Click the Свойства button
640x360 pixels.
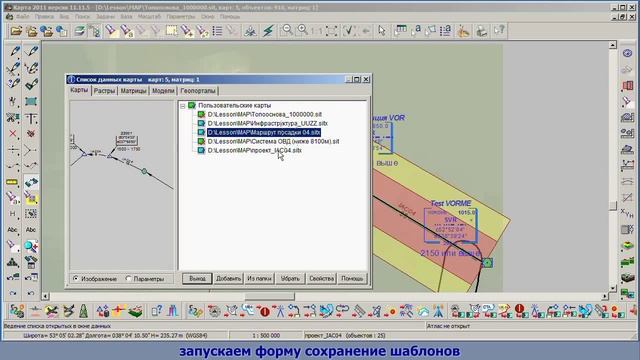pos(321,278)
